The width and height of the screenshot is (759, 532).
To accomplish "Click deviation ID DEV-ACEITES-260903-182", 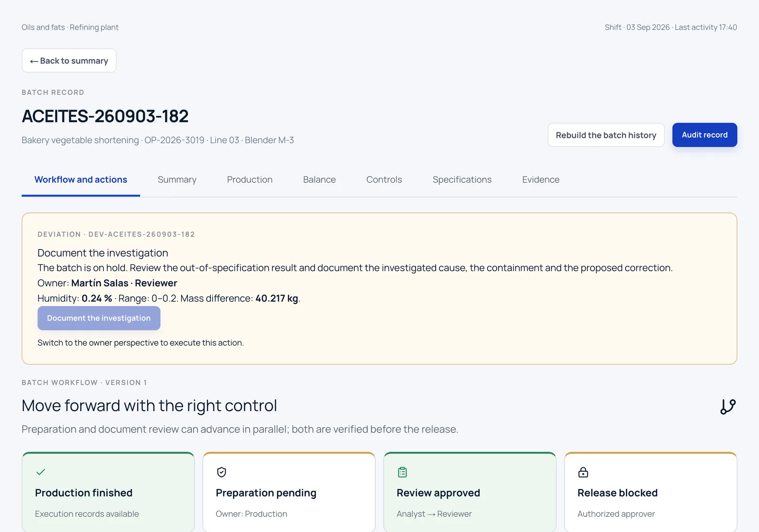I will click(141, 234).
